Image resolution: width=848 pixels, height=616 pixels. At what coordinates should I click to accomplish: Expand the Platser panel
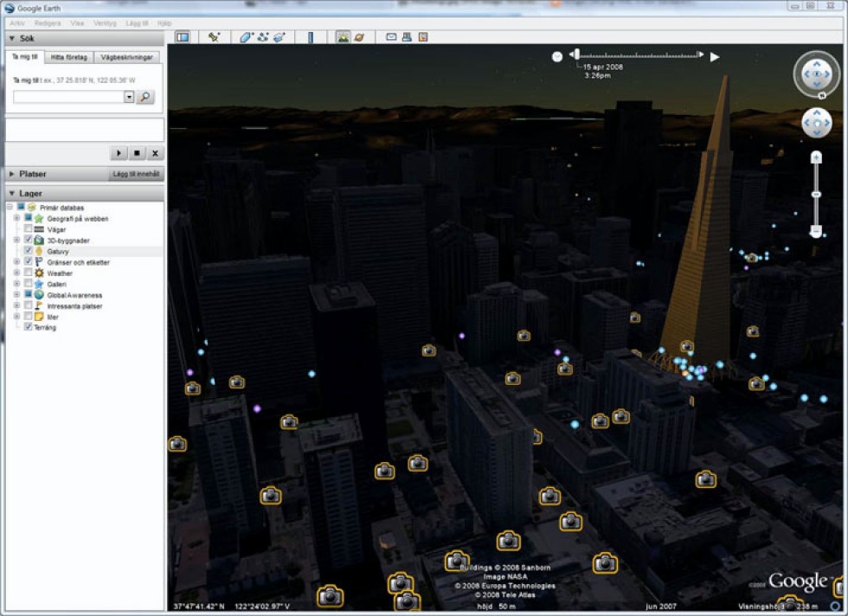[11, 174]
